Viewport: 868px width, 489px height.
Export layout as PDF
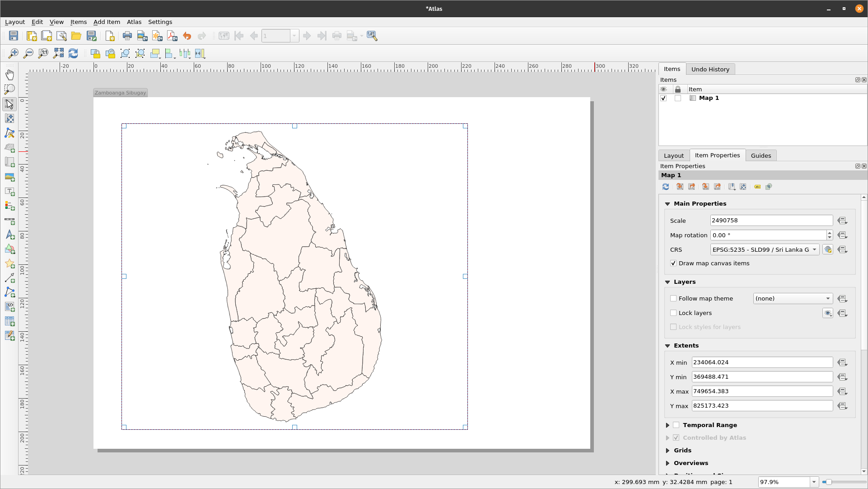pos(172,36)
